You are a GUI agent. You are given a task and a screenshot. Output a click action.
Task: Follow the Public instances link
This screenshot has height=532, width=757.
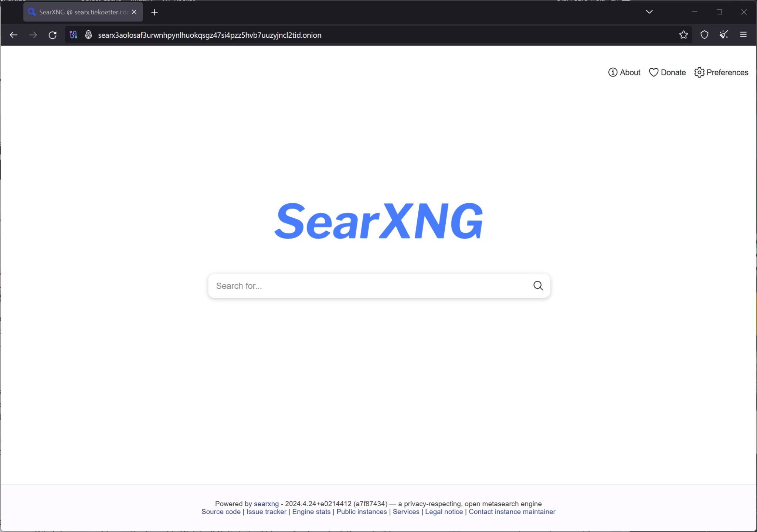click(x=361, y=512)
